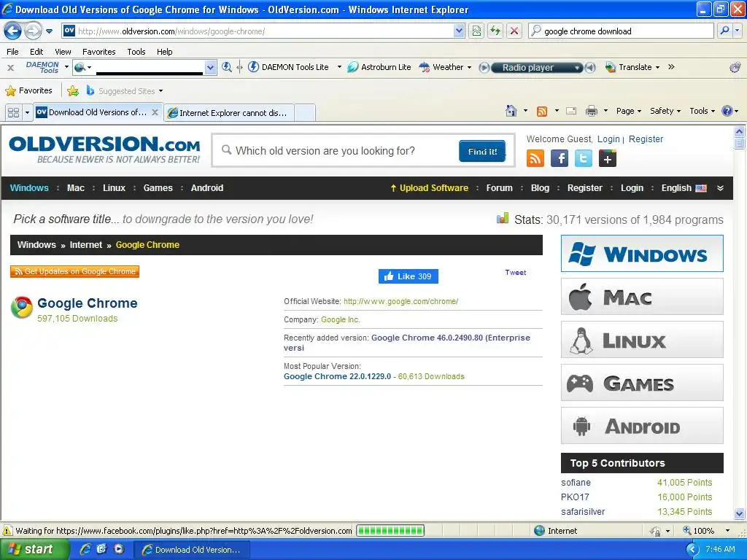Click the Tweet link
The width and height of the screenshot is (747, 560).
[516, 273]
